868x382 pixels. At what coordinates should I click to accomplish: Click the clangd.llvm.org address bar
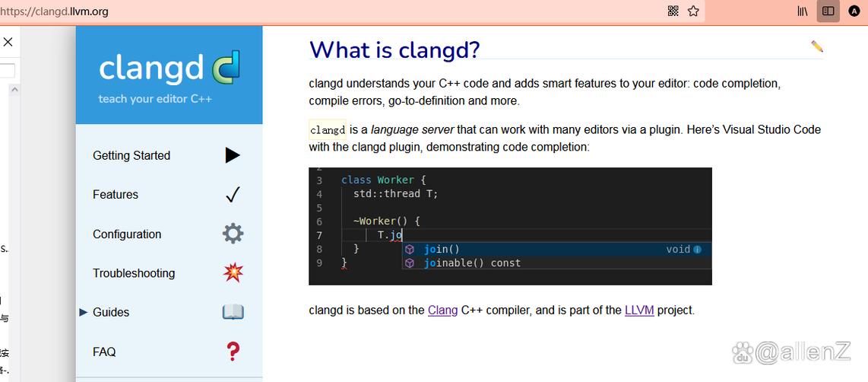click(x=304, y=11)
